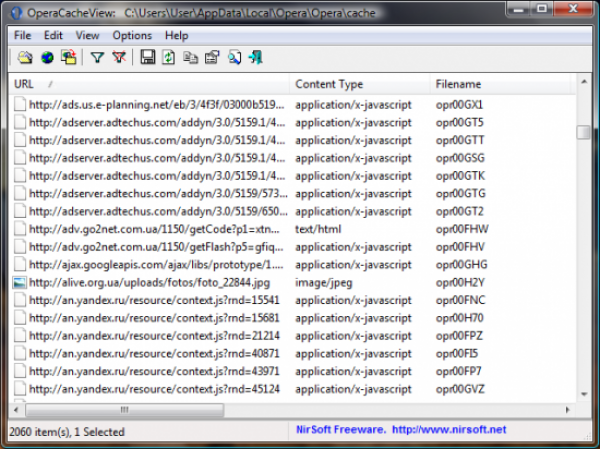Select the ajax.googleapis.com prototype URL
The height and width of the screenshot is (449, 600).
point(157,265)
